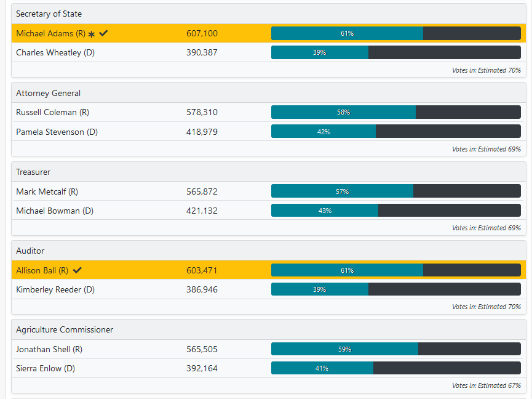Click Jonathan Shell's 59% progress bar
The height and width of the screenshot is (399, 532).
tap(396, 349)
